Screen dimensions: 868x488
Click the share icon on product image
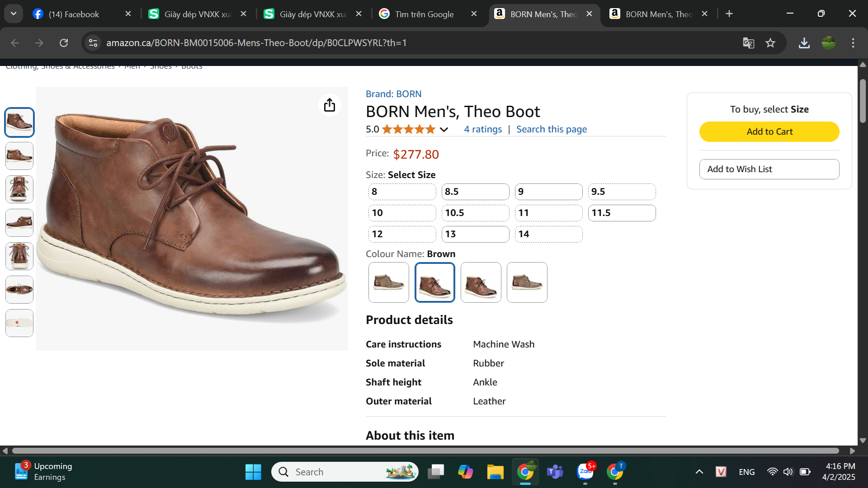click(x=330, y=105)
